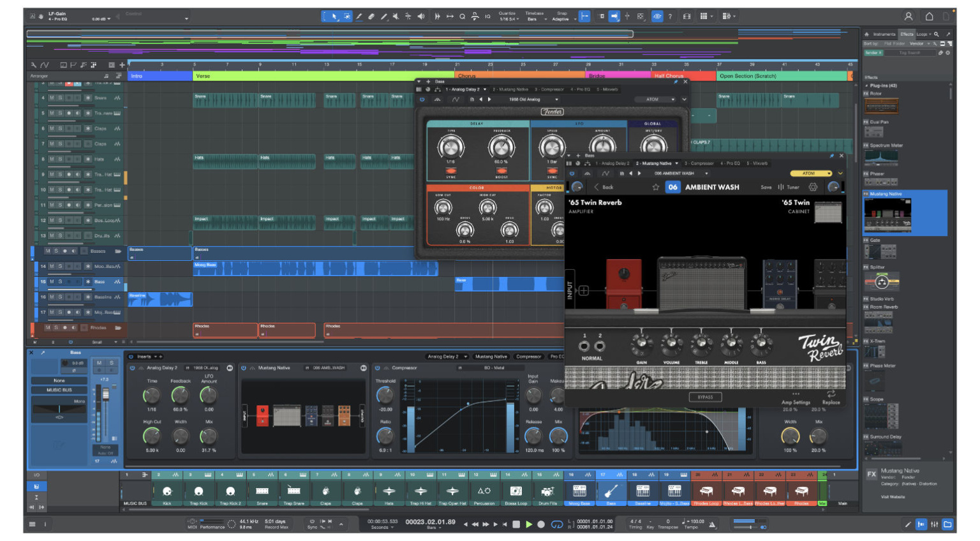Switch to the Instruments tab in the browser
This screenshot has width=980, height=541.
(x=884, y=34)
